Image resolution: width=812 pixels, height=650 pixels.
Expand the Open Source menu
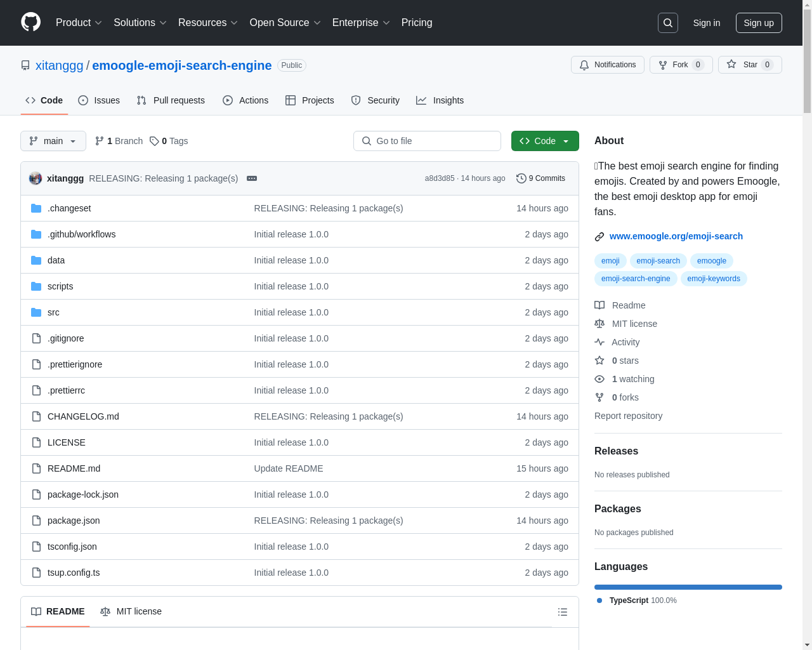tap(285, 23)
